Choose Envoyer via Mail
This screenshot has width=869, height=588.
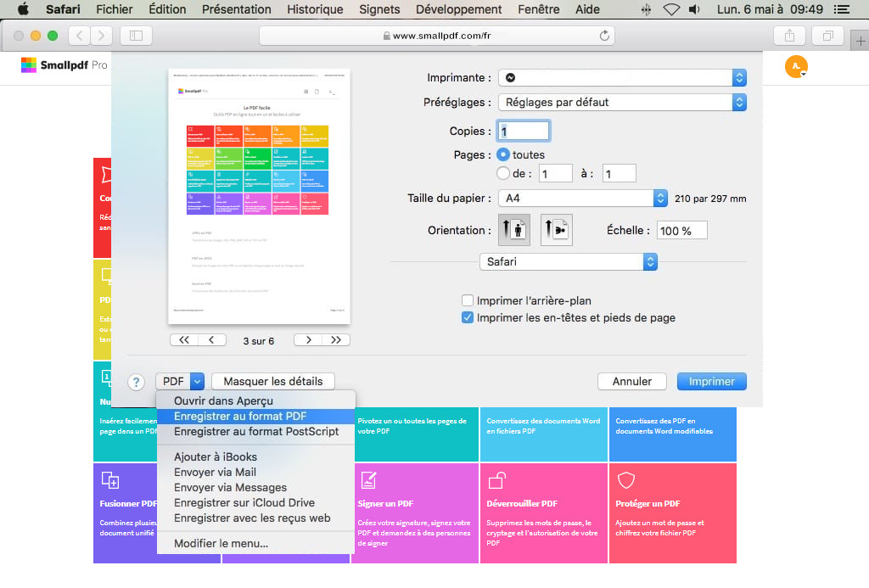pyautogui.click(x=256, y=472)
